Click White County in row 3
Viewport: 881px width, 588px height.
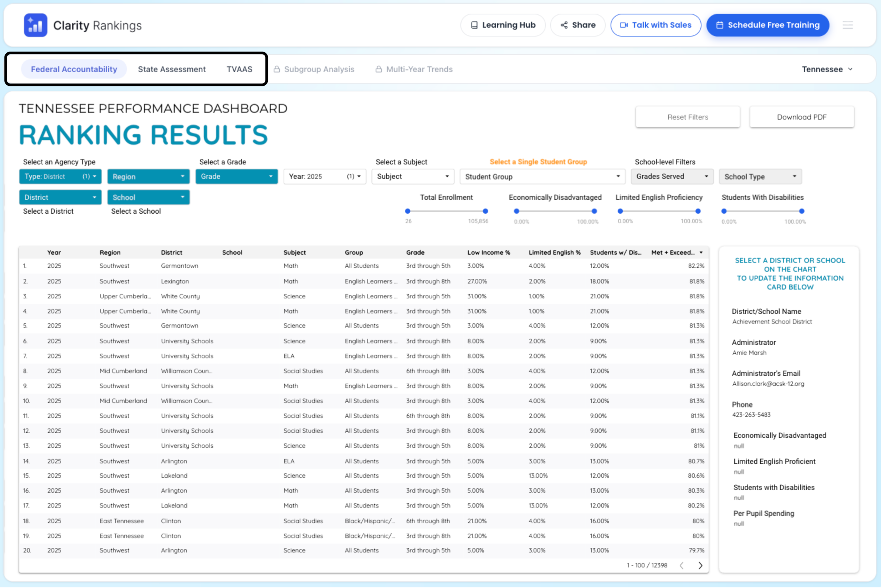click(x=180, y=296)
